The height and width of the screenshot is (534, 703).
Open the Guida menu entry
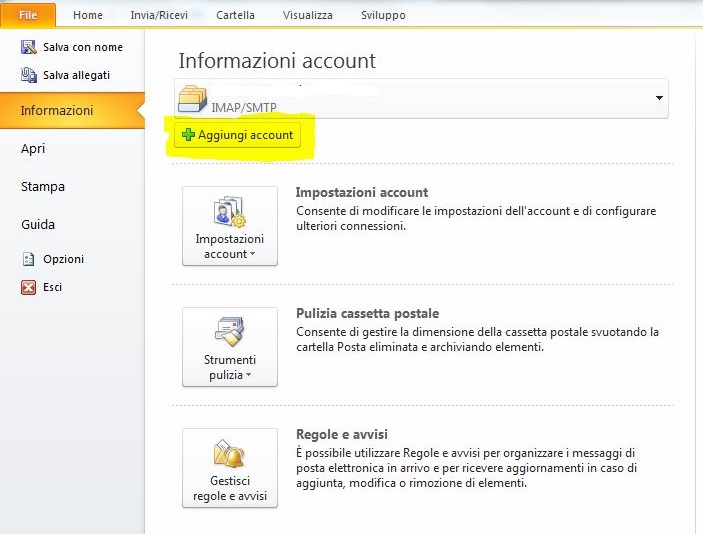38,224
